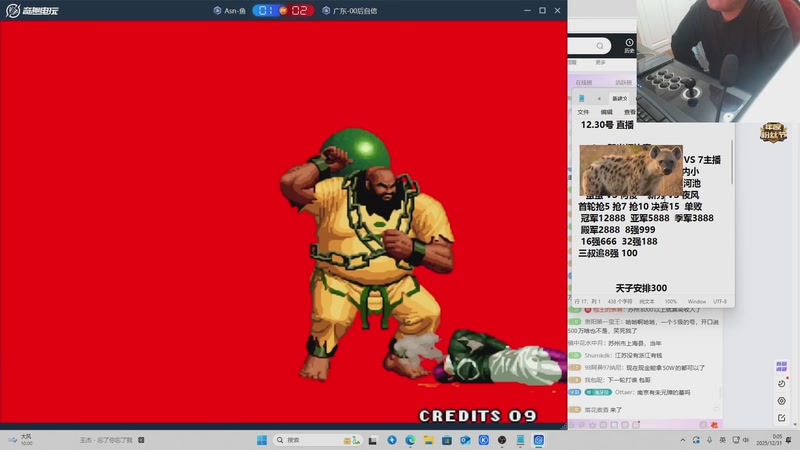The image size is (800, 450).
Task: Click the 纯文本 status bar entry
Action: tap(646, 302)
